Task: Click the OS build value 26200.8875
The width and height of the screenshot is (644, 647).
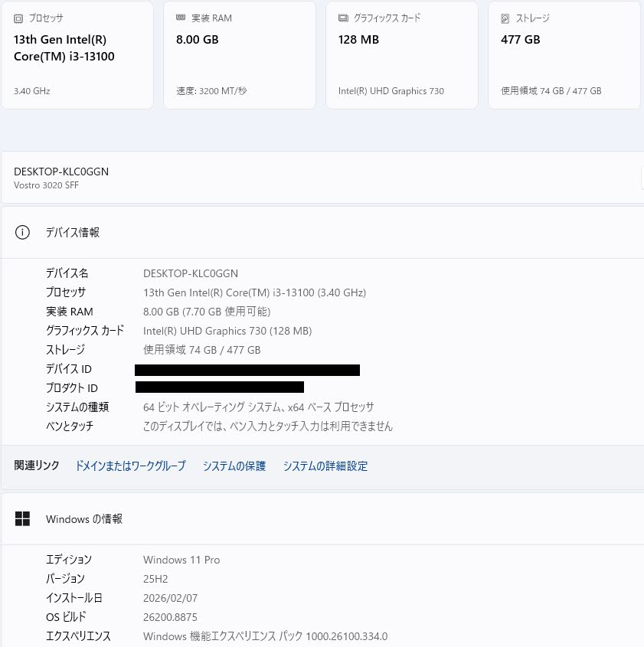Action: pos(170,617)
